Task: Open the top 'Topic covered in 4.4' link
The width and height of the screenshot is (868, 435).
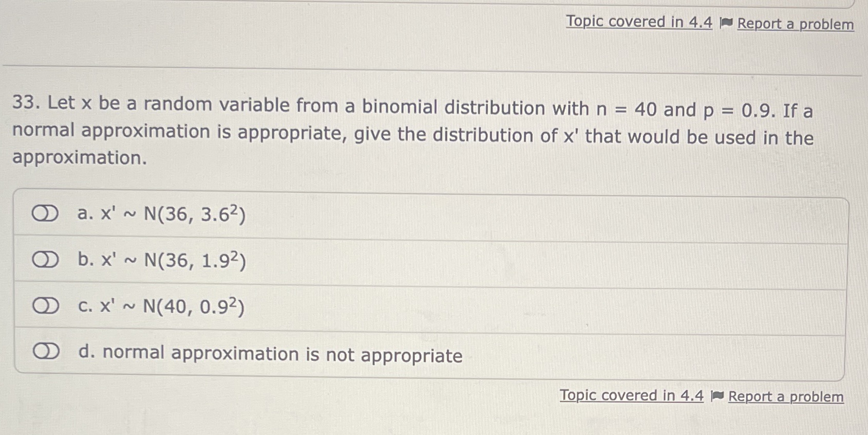Action: (x=638, y=22)
